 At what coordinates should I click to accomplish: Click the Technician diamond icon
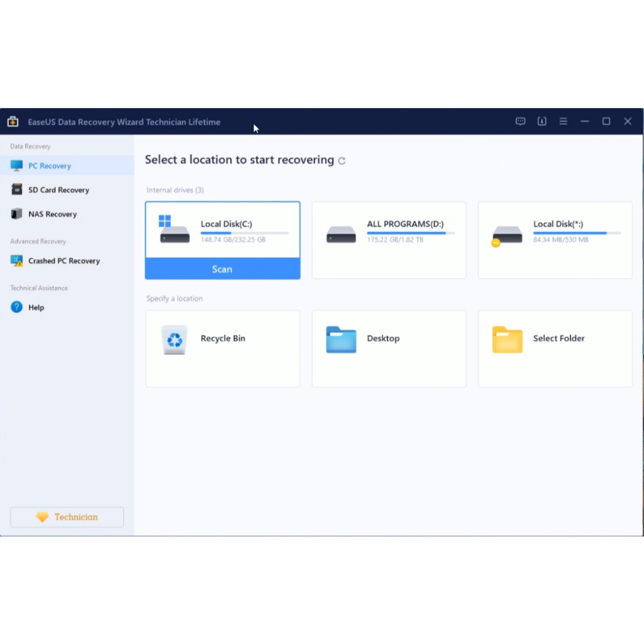coord(42,517)
